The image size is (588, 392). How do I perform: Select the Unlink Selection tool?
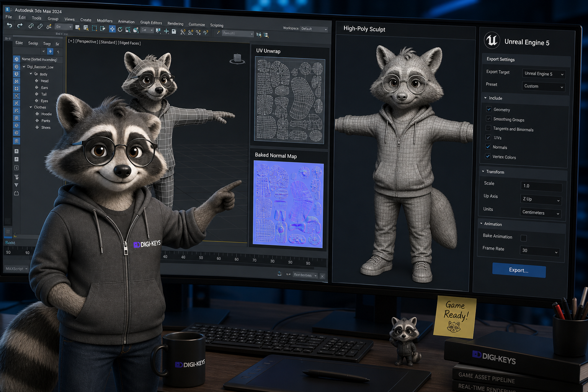click(x=40, y=26)
